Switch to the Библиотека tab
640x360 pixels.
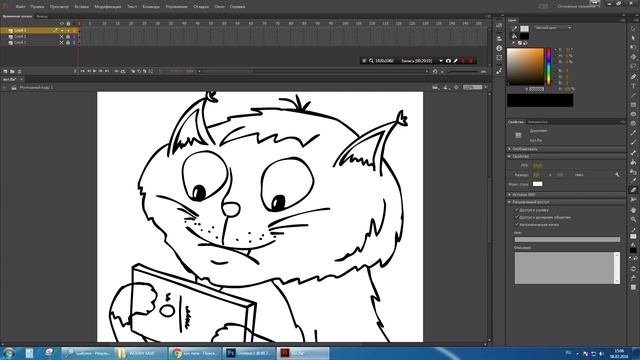(538, 122)
